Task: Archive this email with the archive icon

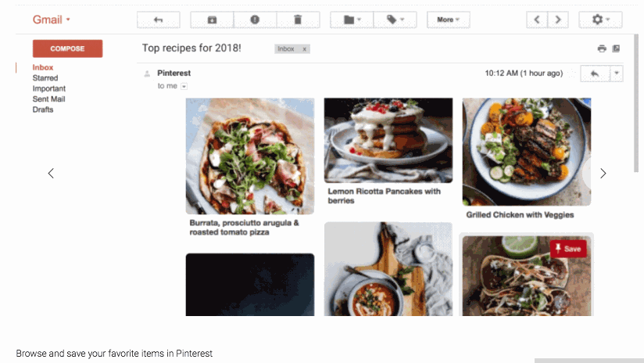Action: click(x=212, y=20)
